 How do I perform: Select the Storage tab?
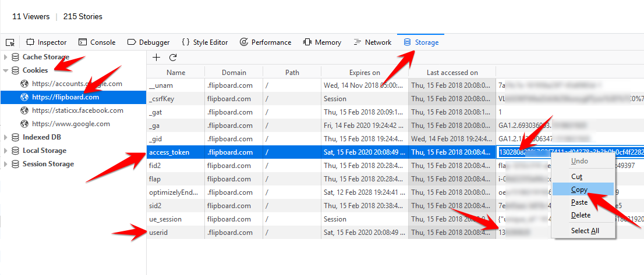click(421, 42)
